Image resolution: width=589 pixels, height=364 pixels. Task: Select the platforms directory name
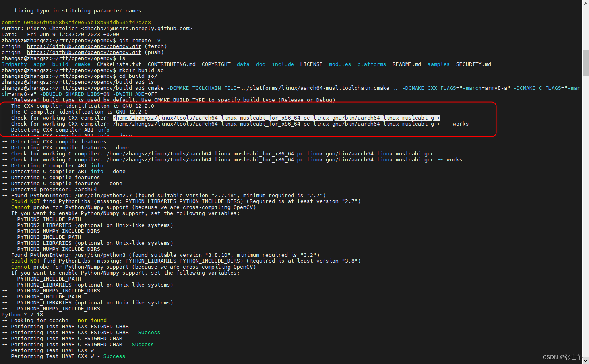371,64
